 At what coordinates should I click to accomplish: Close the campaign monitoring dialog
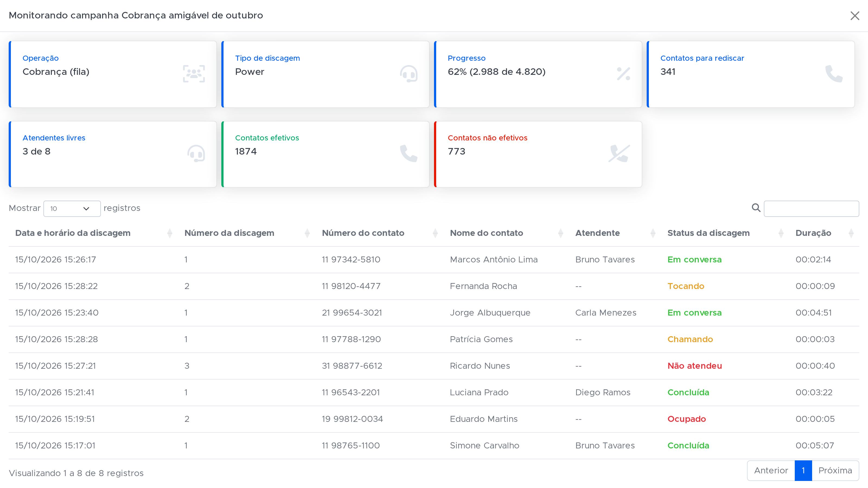click(854, 16)
